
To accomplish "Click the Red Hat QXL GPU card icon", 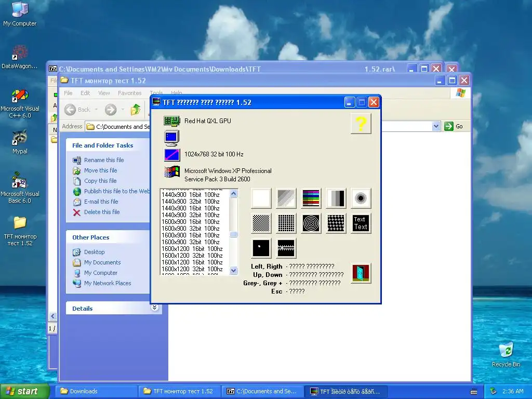I will tap(171, 121).
